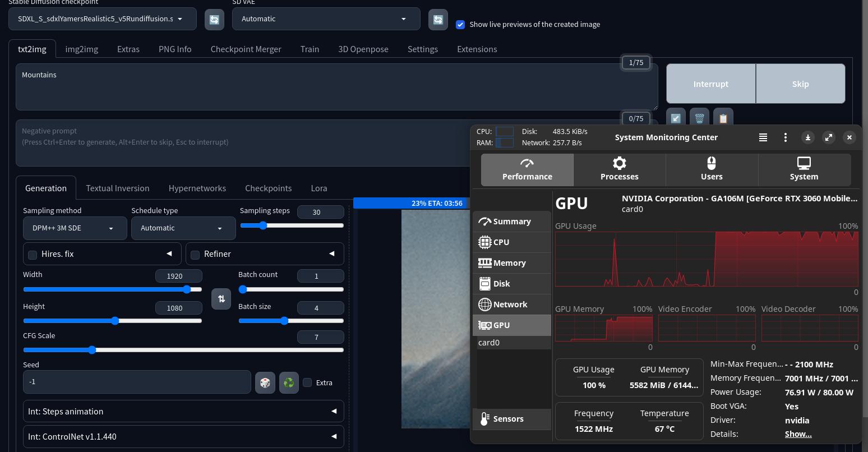Open the Schedule type dropdown
Image resolution: width=868 pixels, height=452 pixels.
183,228
